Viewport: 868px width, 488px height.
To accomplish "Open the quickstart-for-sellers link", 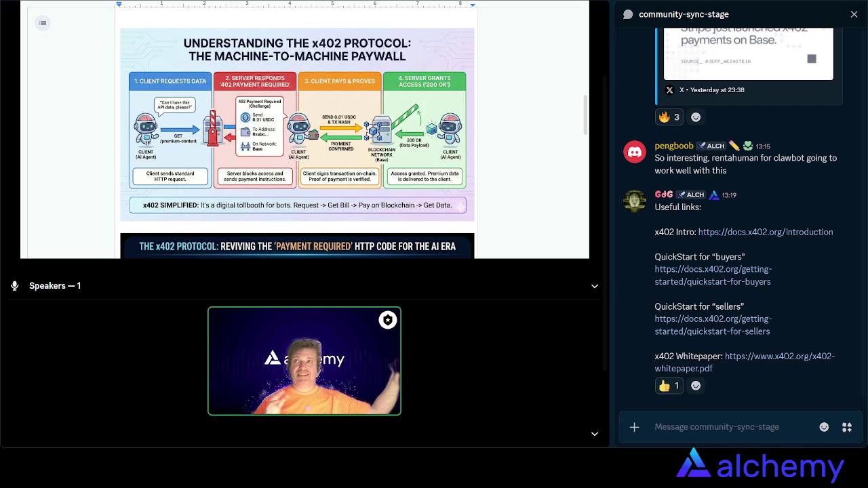I will coord(713,325).
